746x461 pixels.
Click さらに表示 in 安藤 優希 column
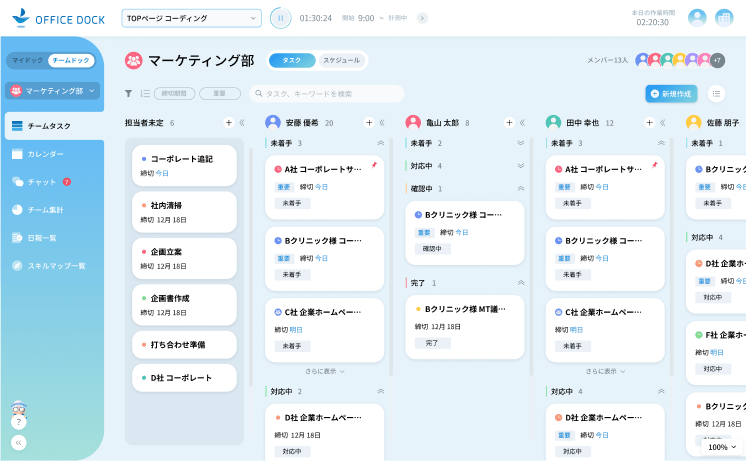point(325,371)
